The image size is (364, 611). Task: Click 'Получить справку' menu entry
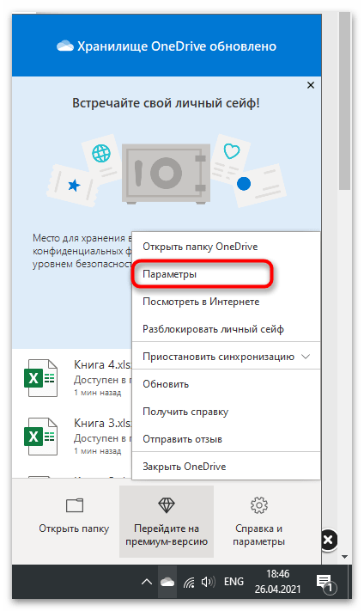pyautogui.click(x=226, y=412)
